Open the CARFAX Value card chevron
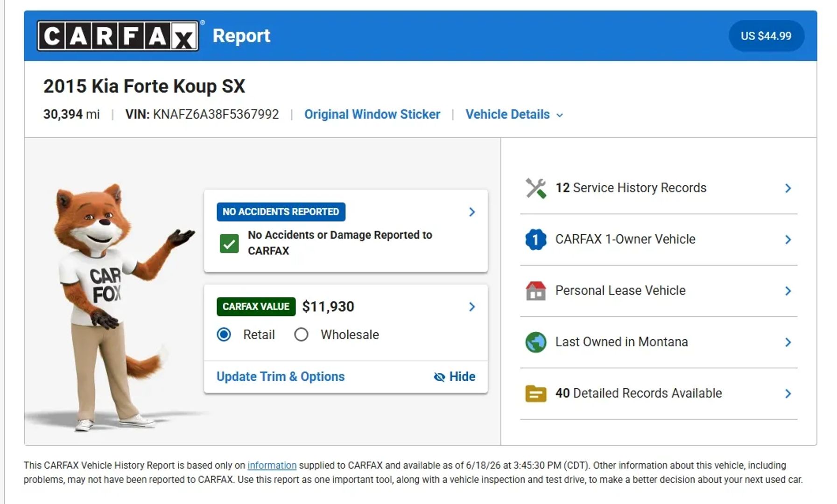Screen dimensions: 837x504 tap(472, 307)
